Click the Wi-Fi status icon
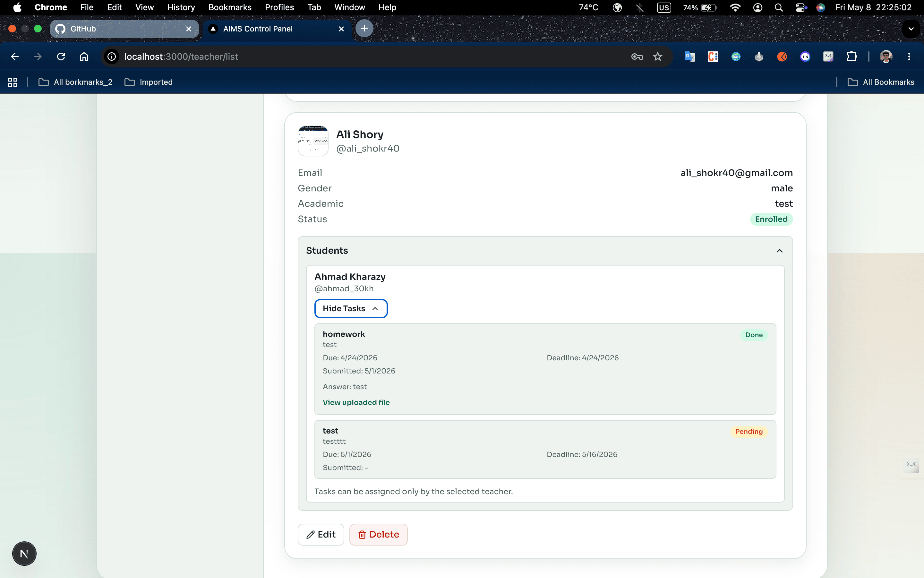The height and width of the screenshot is (578, 924). pos(735,8)
